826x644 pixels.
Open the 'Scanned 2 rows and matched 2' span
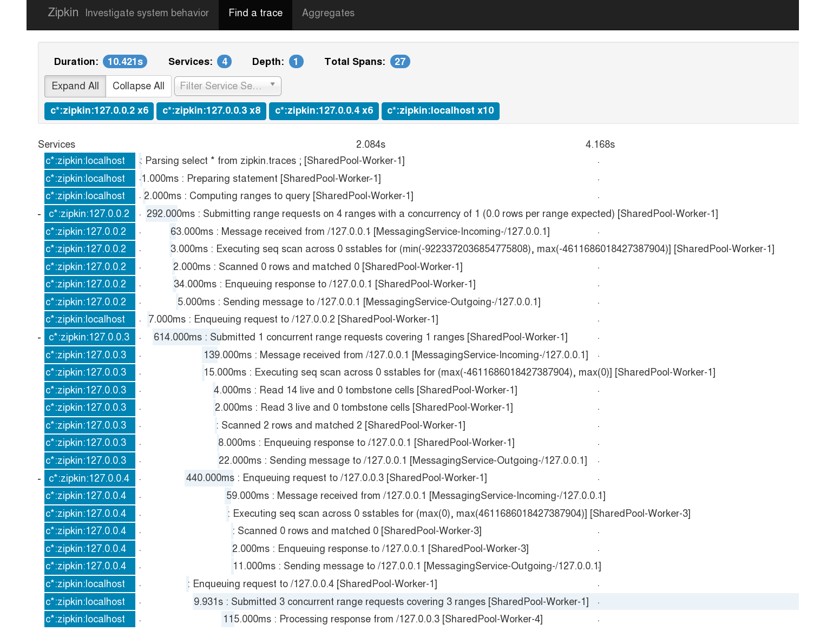tap(341, 425)
